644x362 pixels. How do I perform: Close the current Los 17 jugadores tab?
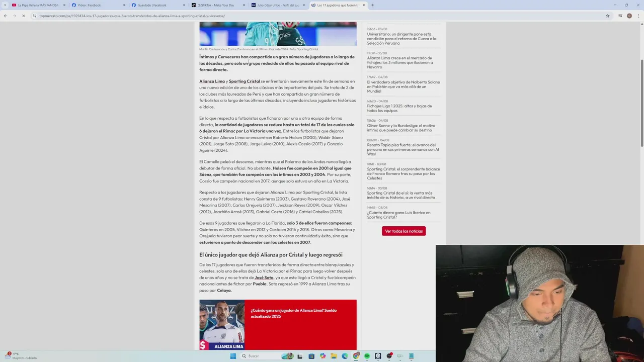[364, 5]
